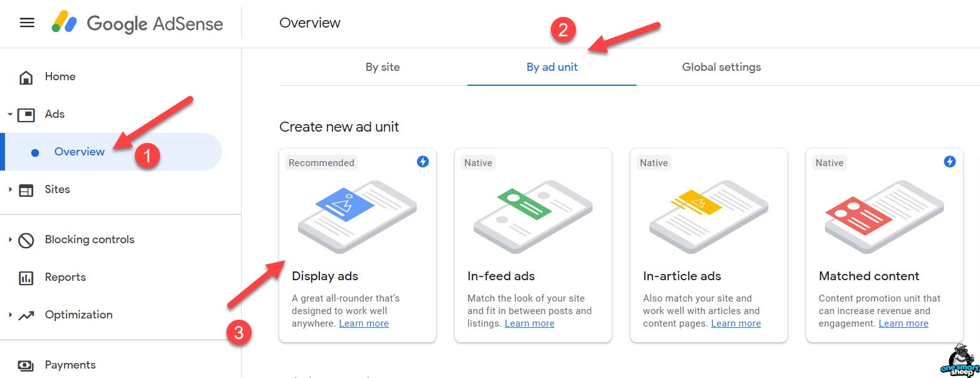Collapse the Ads section arrow
980x378 pixels.
point(10,115)
